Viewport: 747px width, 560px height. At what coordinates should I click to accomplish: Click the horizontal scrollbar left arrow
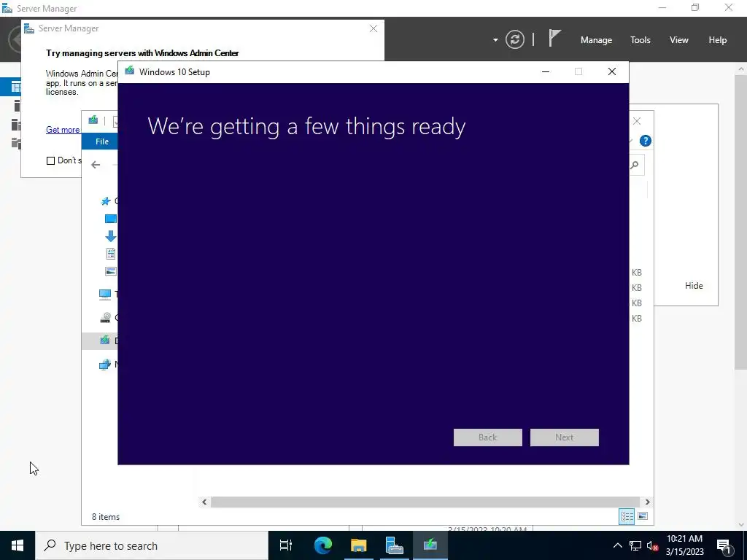pyautogui.click(x=204, y=502)
